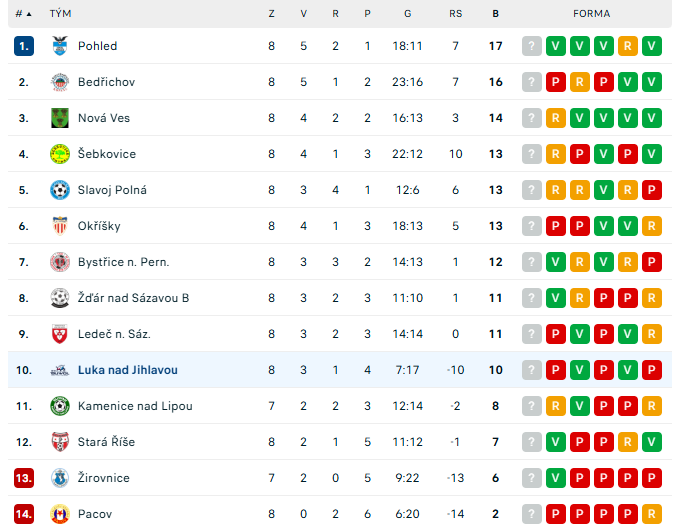The width and height of the screenshot is (682, 531).
Task: Click the Pohled team crest icon
Action: (60, 46)
